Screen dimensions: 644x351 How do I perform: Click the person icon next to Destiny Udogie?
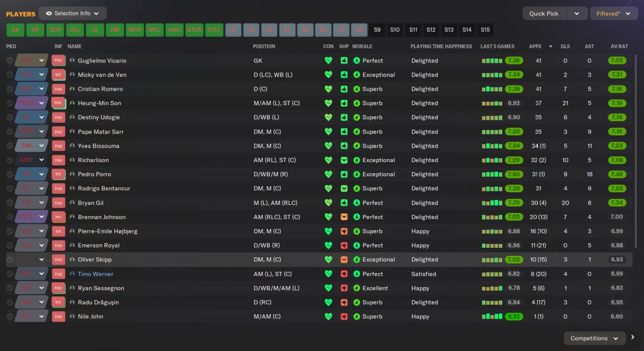pos(72,117)
